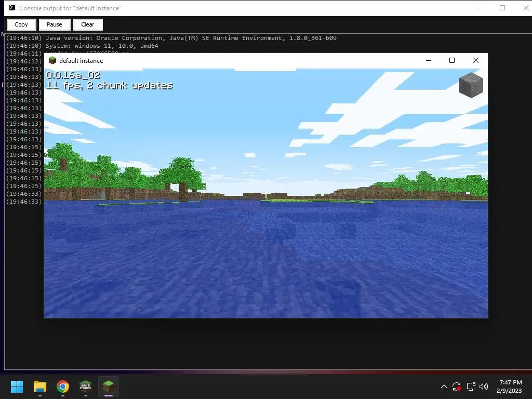Screen dimensions: 532x399
Task: Click the '0.0.16a_02' version text in game
Action: point(73,75)
